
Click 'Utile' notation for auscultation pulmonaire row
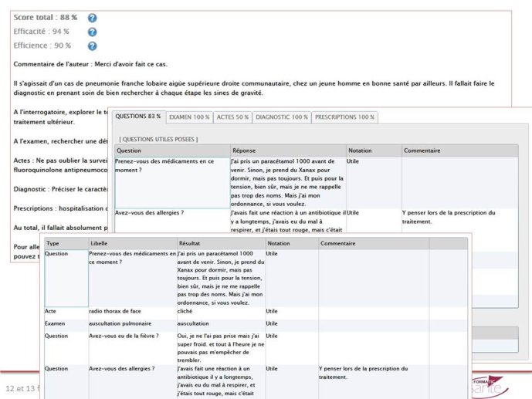tap(272, 323)
